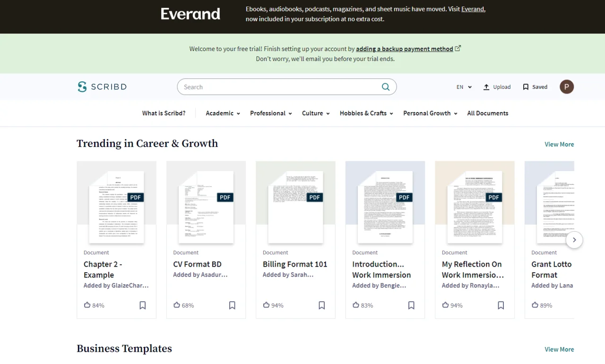Click 'Added by Asadur...' text
This screenshot has width=605, height=364.
point(200,275)
